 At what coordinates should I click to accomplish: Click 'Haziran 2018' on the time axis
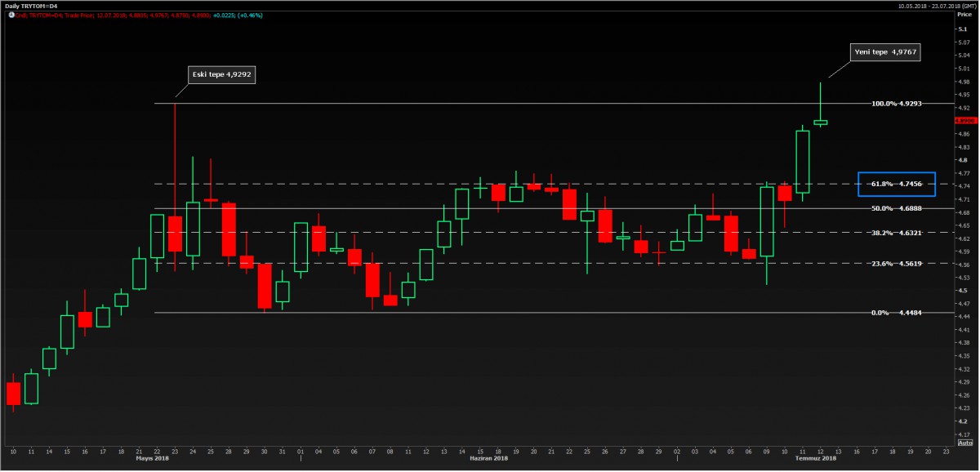488,459
